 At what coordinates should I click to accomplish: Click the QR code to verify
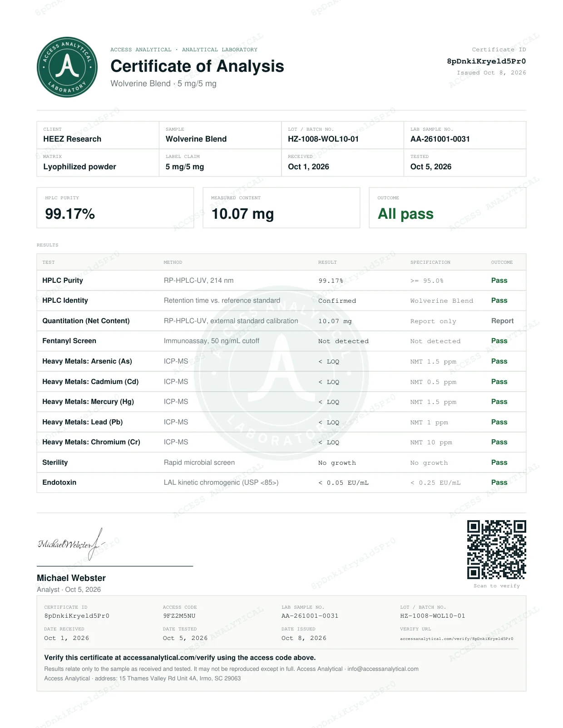click(x=497, y=549)
